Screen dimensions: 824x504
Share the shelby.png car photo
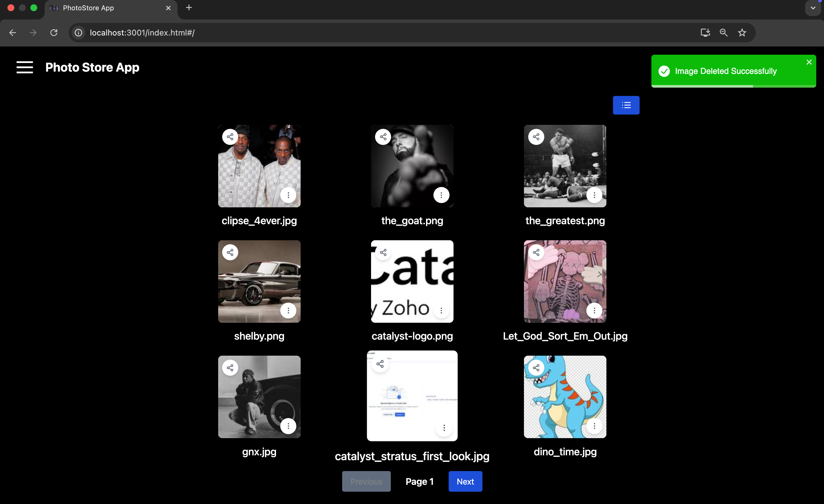(230, 252)
